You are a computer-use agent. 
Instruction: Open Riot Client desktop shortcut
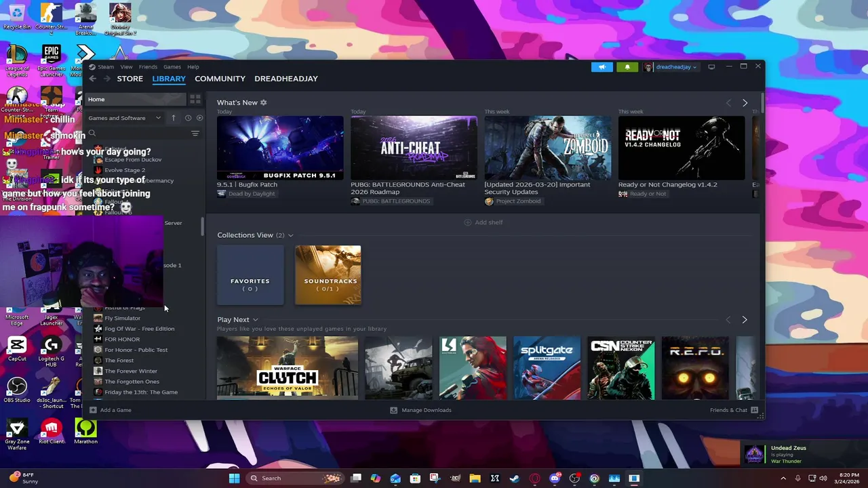pyautogui.click(x=52, y=432)
